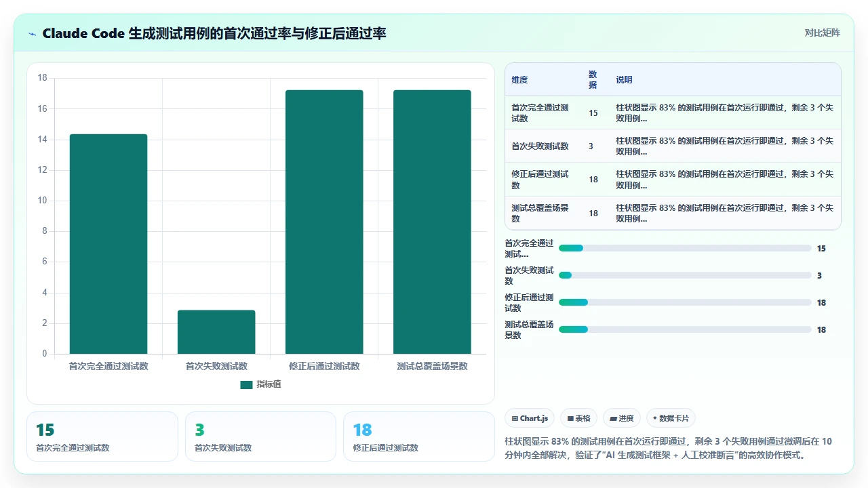The width and height of the screenshot is (868, 488).
Task: Click value 18 in 修正后通过测试数 table row
Action: coord(593,180)
